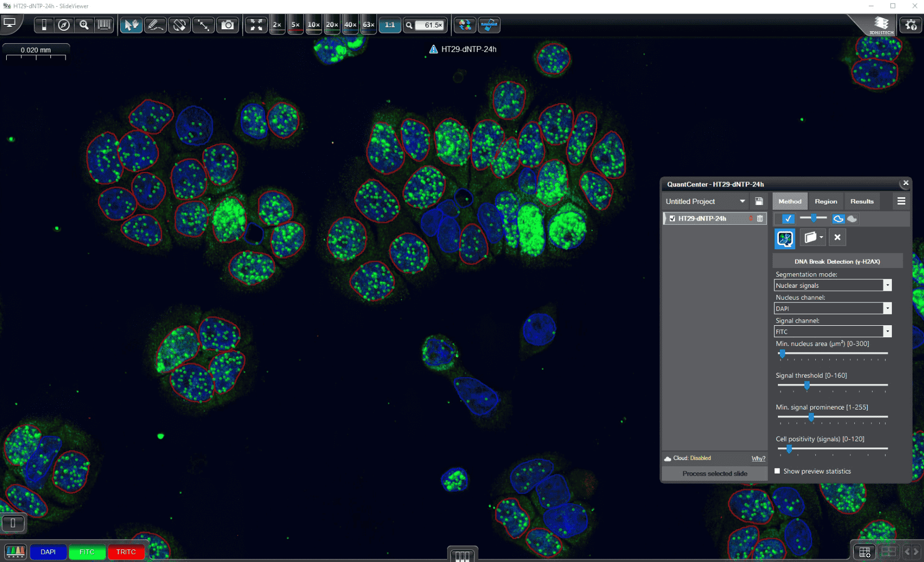Image resolution: width=924 pixels, height=562 pixels.
Task: Open the Nucleus channel DAPI dropdown
Action: click(x=887, y=309)
